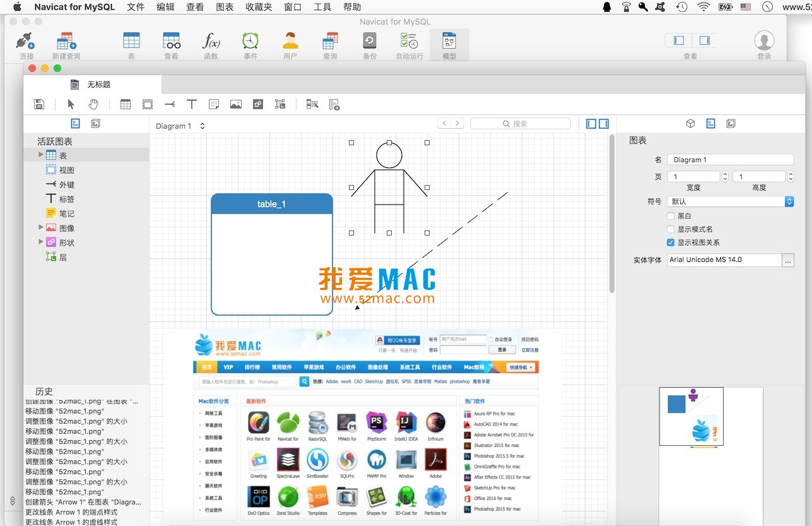The height and width of the screenshot is (526, 812).
Task: Expand the 形状 tree node
Action: [x=41, y=242]
